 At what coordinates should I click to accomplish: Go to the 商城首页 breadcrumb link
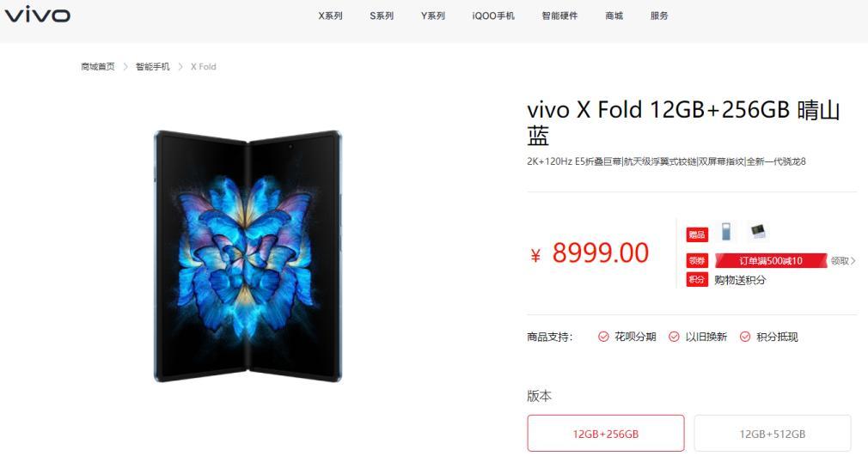click(98, 66)
